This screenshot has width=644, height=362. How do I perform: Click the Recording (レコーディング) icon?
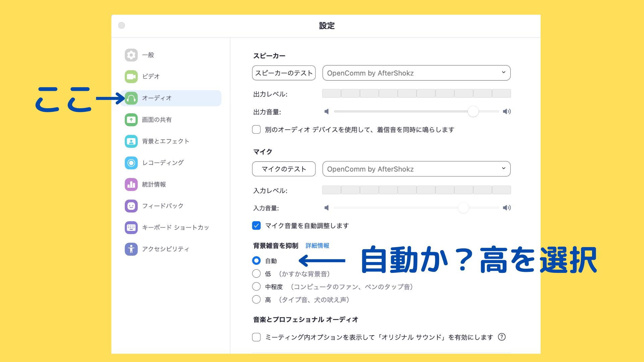(x=131, y=163)
